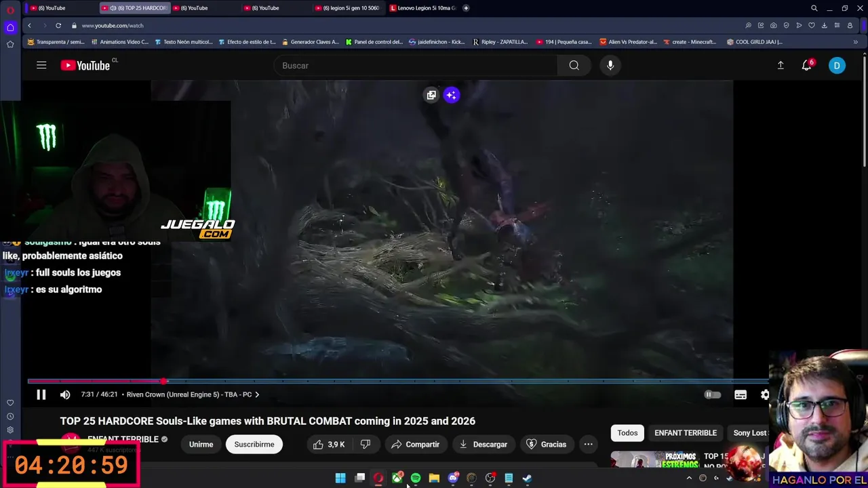Open File Explorer from the taskbar
Image resolution: width=868 pixels, height=488 pixels.
point(434,478)
